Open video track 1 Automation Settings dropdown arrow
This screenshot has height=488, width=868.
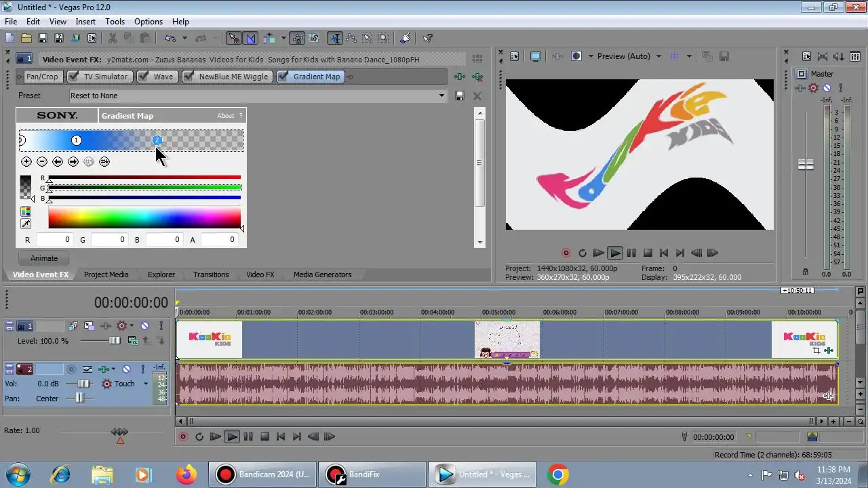132,326
